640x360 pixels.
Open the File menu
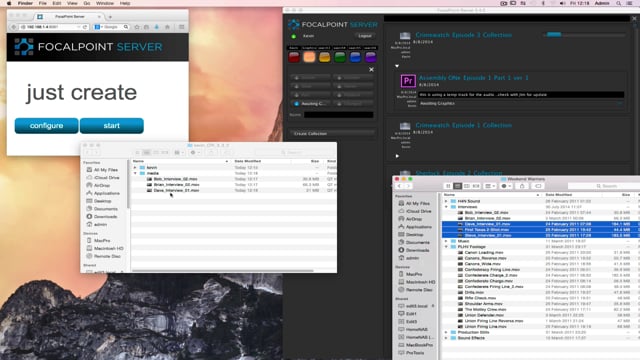point(42,3)
